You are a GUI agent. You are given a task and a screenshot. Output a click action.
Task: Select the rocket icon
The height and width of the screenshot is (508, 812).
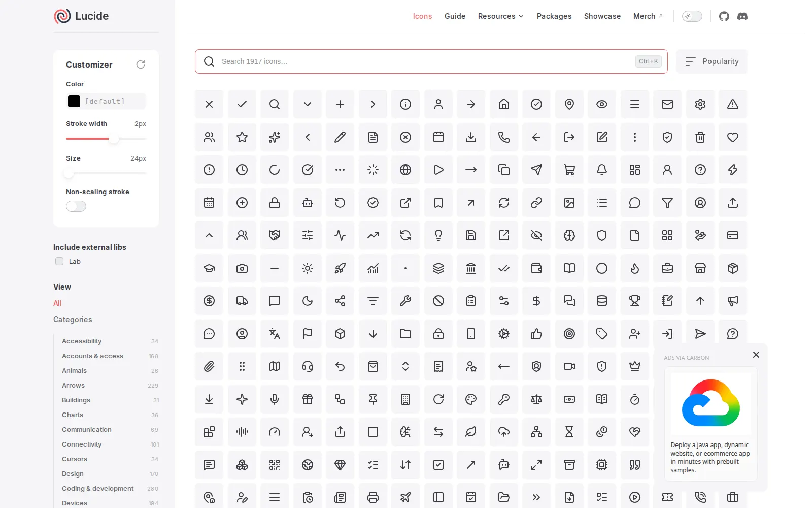pos(340,268)
